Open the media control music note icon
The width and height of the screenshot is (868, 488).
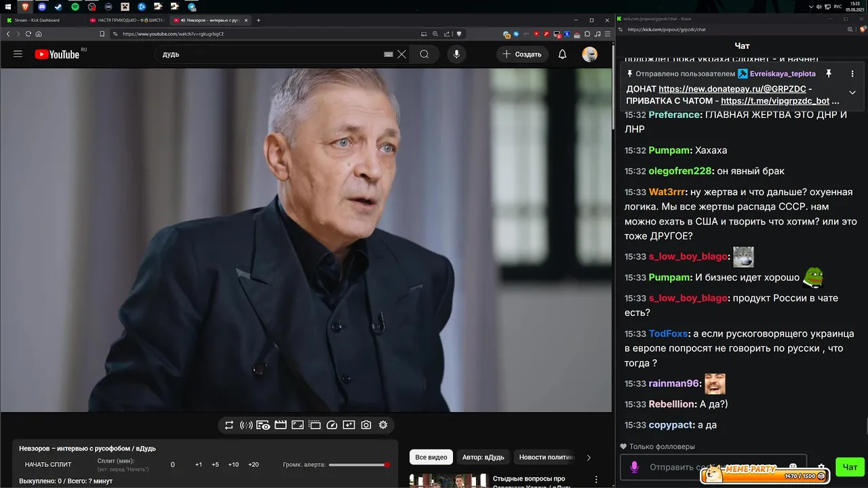596,34
